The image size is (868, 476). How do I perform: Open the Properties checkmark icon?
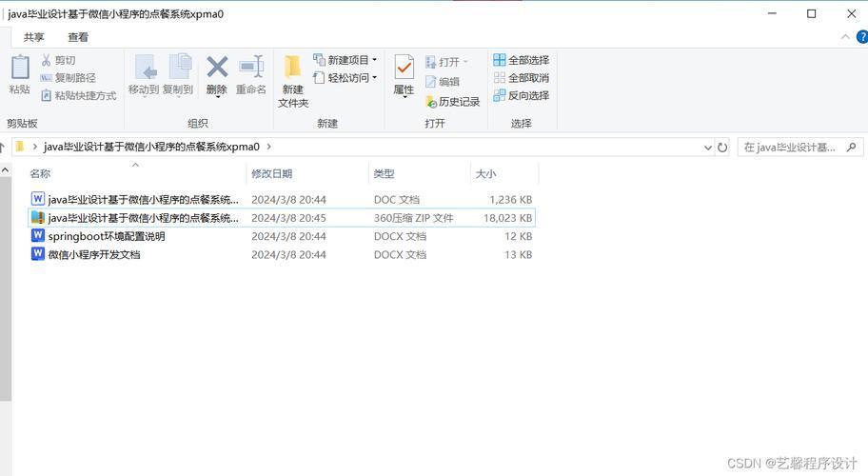(x=404, y=68)
